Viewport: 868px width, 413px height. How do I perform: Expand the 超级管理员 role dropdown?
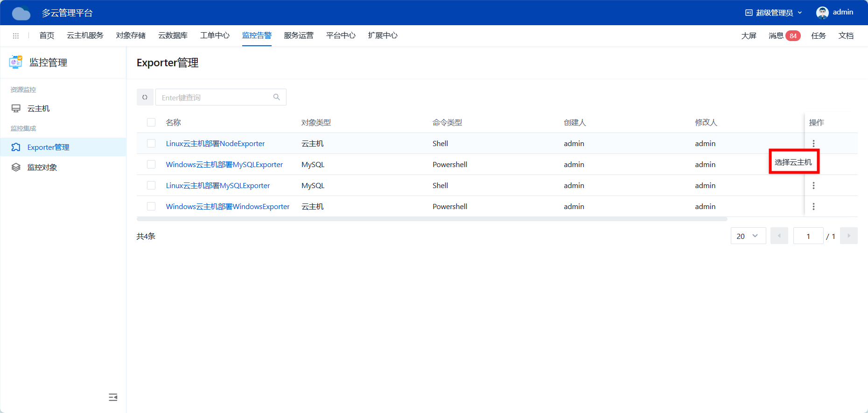tap(774, 13)
